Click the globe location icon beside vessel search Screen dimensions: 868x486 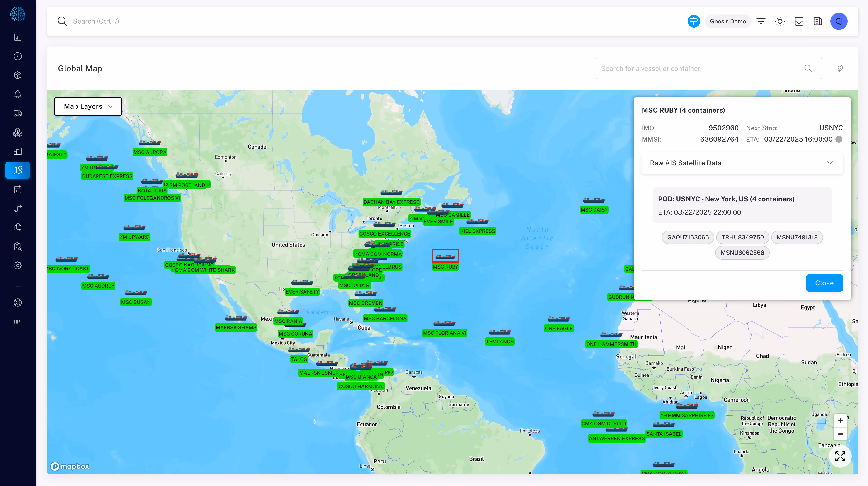coord(840,69)
